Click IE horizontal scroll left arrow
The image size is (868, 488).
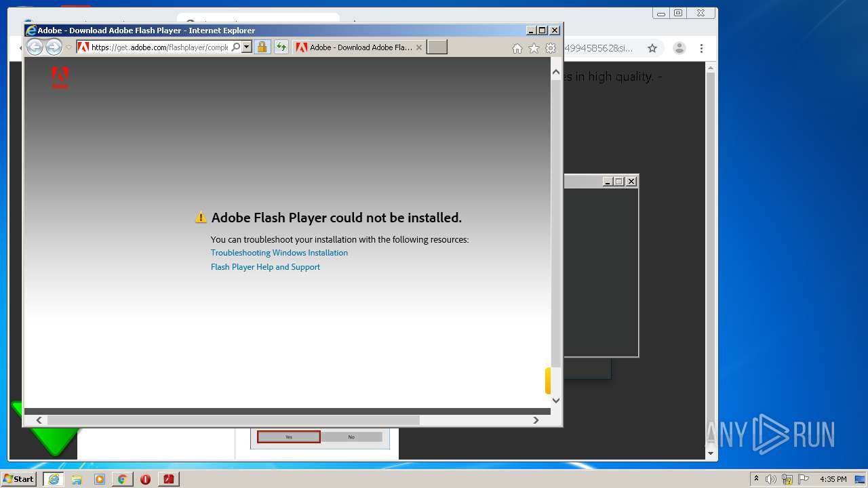click(39, 420)
